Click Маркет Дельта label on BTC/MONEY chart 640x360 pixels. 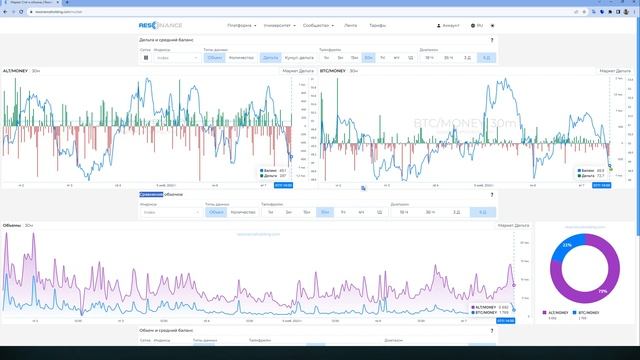coord(615,71)
